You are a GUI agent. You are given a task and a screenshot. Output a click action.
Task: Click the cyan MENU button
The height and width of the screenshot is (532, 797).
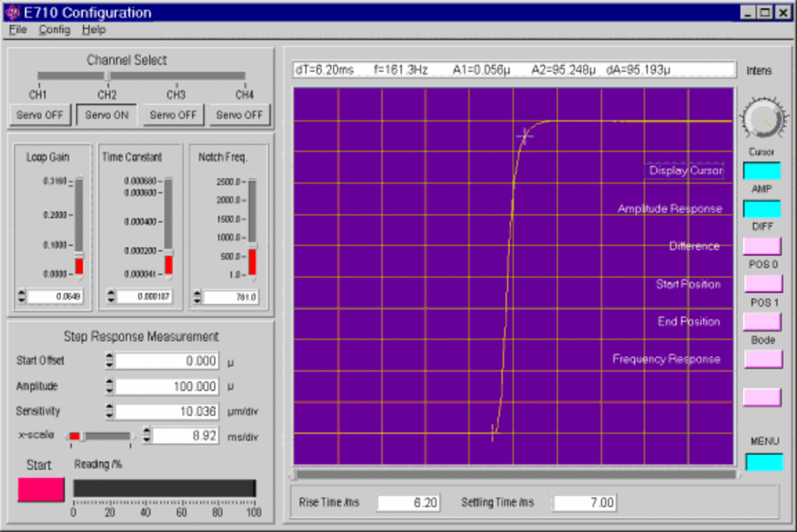coord(764,462)
